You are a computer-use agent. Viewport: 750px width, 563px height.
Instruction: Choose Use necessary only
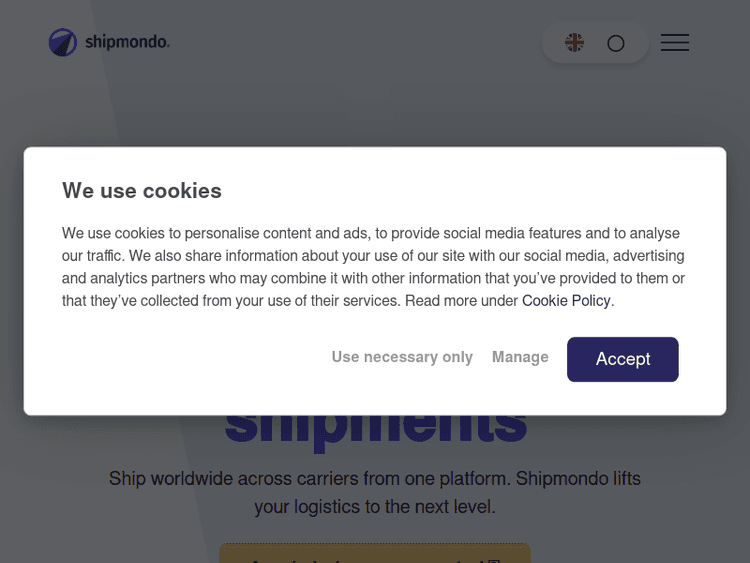point(402,357)
